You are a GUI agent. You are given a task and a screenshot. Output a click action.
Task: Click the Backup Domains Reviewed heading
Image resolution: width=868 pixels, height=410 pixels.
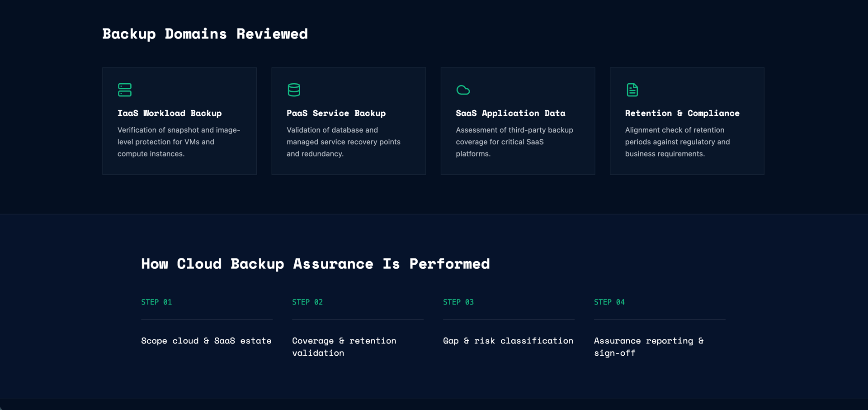click(205, 34)
